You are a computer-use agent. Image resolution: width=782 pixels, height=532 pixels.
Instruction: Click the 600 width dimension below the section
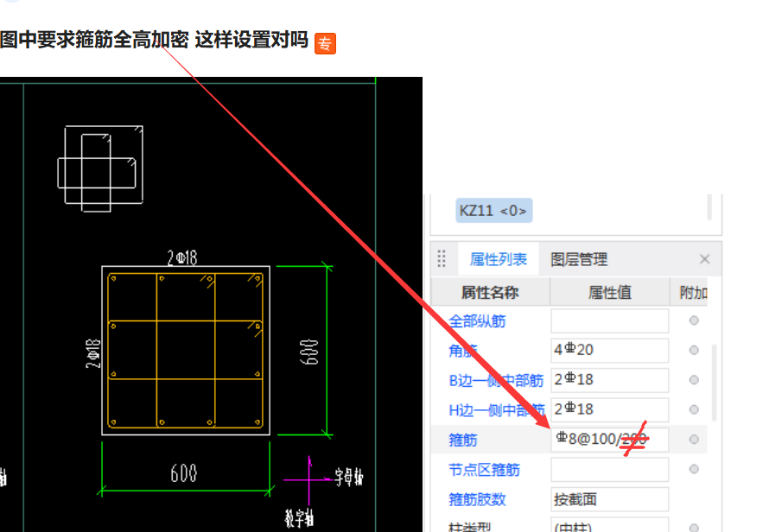(183, 473)
